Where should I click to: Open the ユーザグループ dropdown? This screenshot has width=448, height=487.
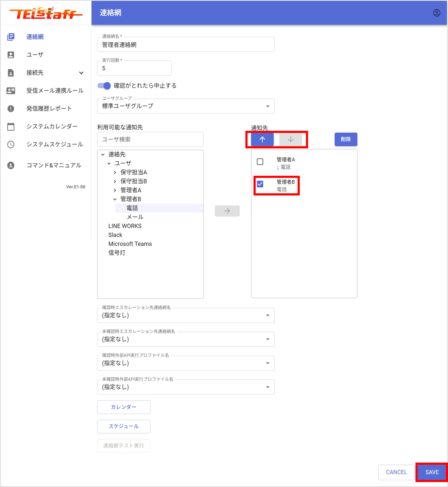[186, 106]
